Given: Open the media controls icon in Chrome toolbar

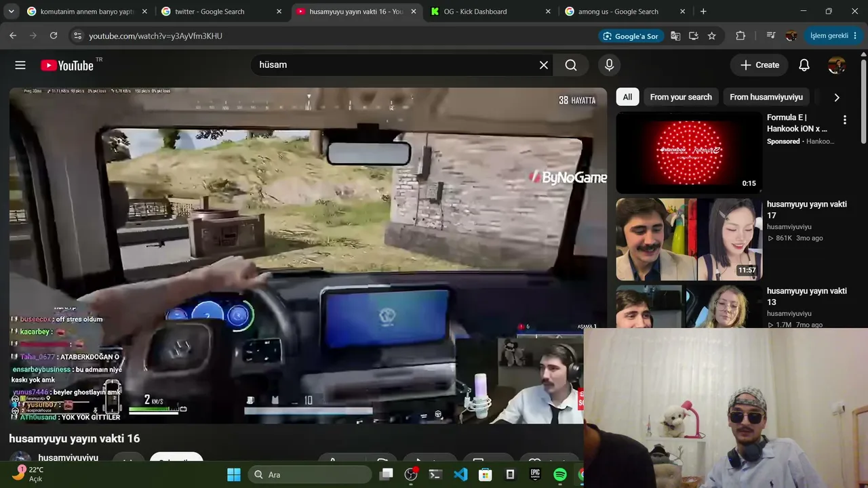Looking at the screenshot, I should [x=771, y=36].
